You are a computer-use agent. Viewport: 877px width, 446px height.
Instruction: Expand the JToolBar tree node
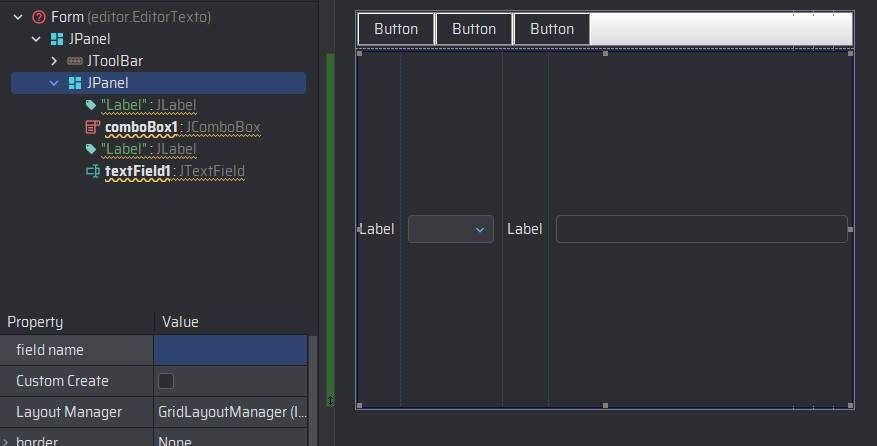coord(54,61)
